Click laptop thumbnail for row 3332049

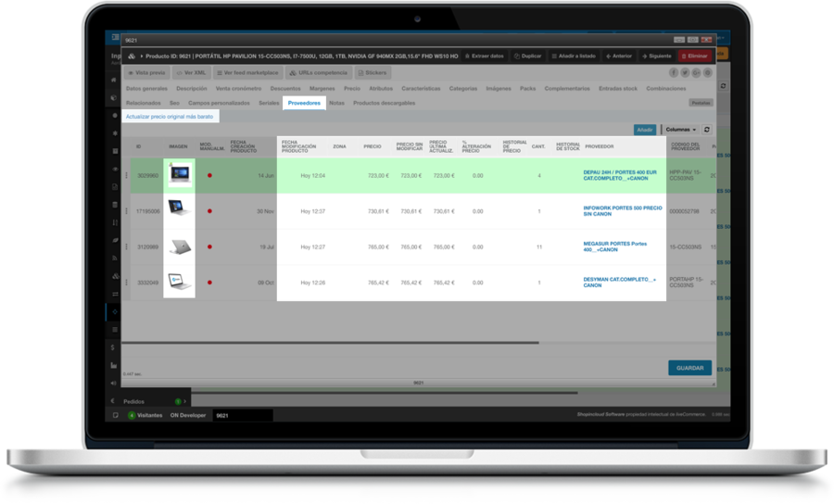179,282
